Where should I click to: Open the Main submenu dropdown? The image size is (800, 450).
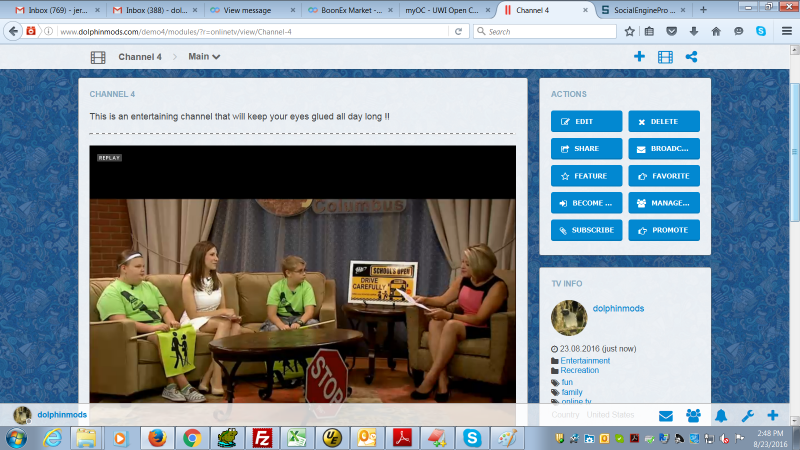204,57
